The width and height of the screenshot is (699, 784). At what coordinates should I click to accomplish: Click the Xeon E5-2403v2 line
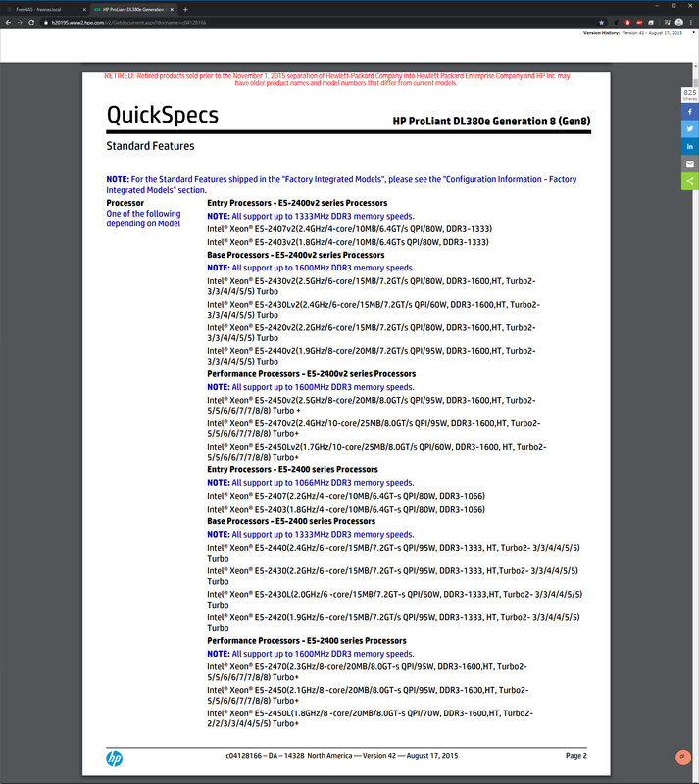[x=348, y=242]
